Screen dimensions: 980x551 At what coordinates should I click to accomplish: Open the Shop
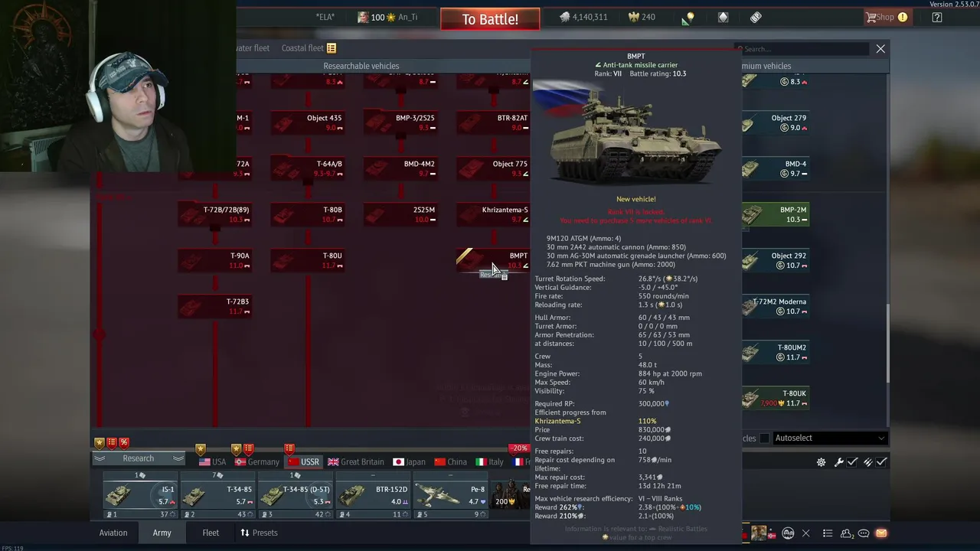pos(887,17)
